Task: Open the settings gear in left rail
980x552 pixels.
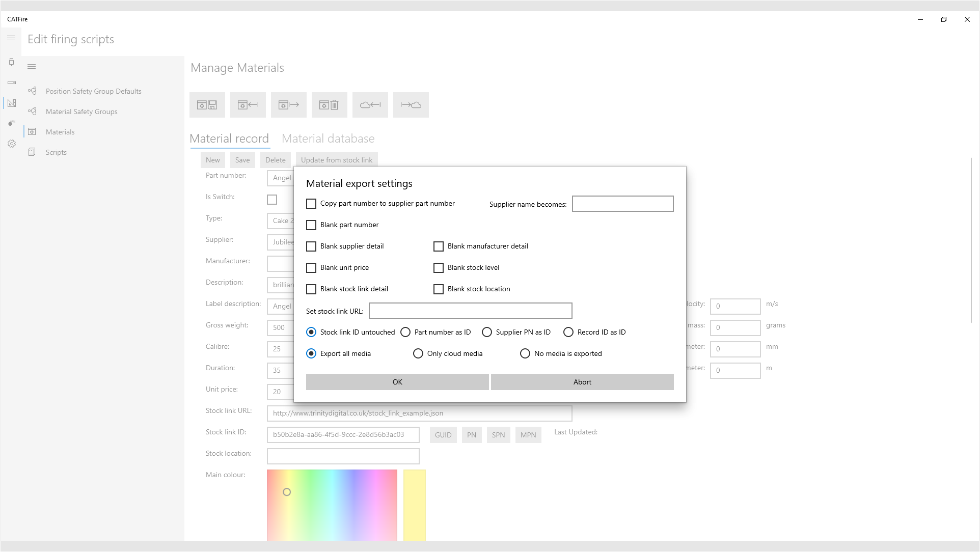Action: 12,144
